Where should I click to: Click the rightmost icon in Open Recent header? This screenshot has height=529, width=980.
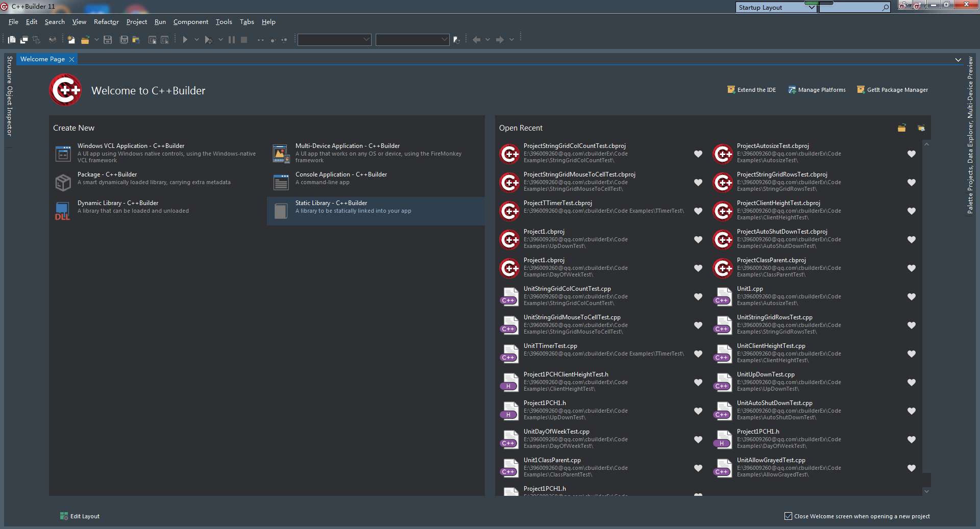point(921,128)
